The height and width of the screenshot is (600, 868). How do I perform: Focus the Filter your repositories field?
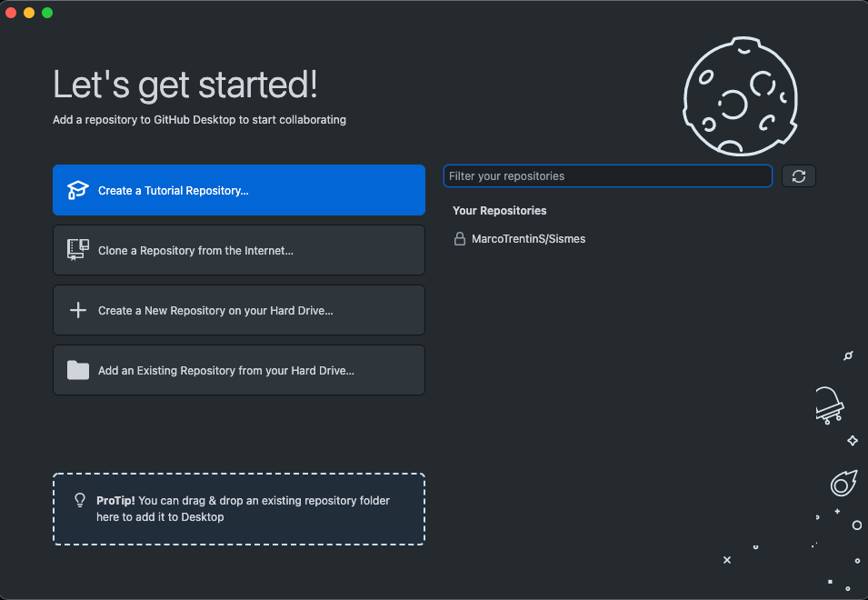pos(607,176)
